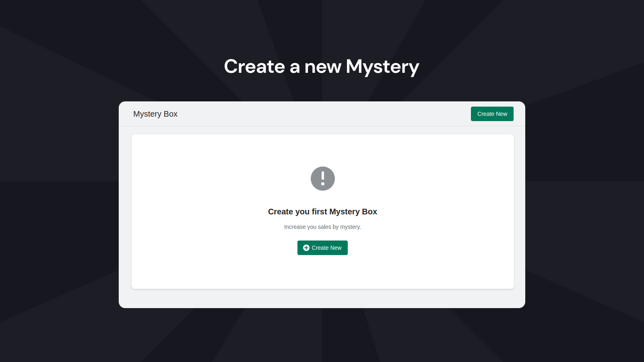Click the heading Create you first Mystery Box
Screen dimensions: 644x362
[x=322, y=212]
